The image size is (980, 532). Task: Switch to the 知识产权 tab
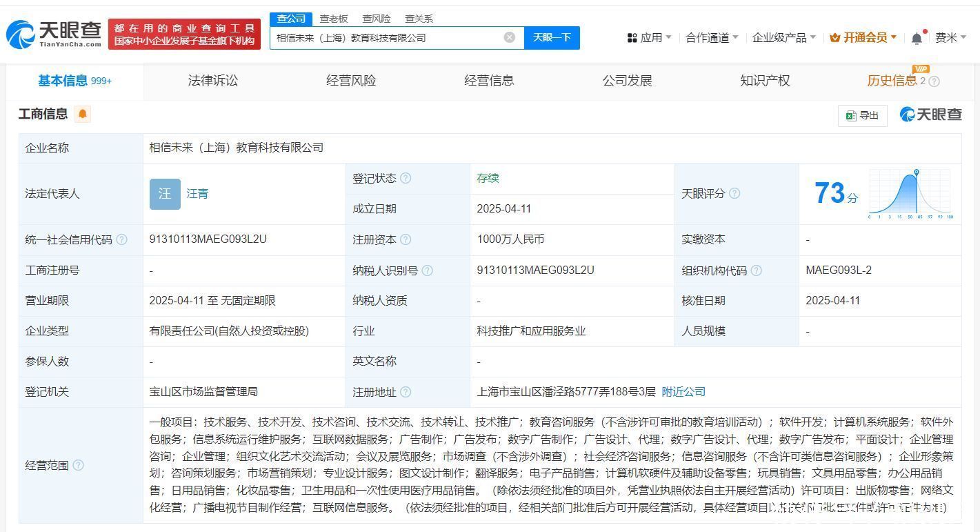[x=765, y=81]
